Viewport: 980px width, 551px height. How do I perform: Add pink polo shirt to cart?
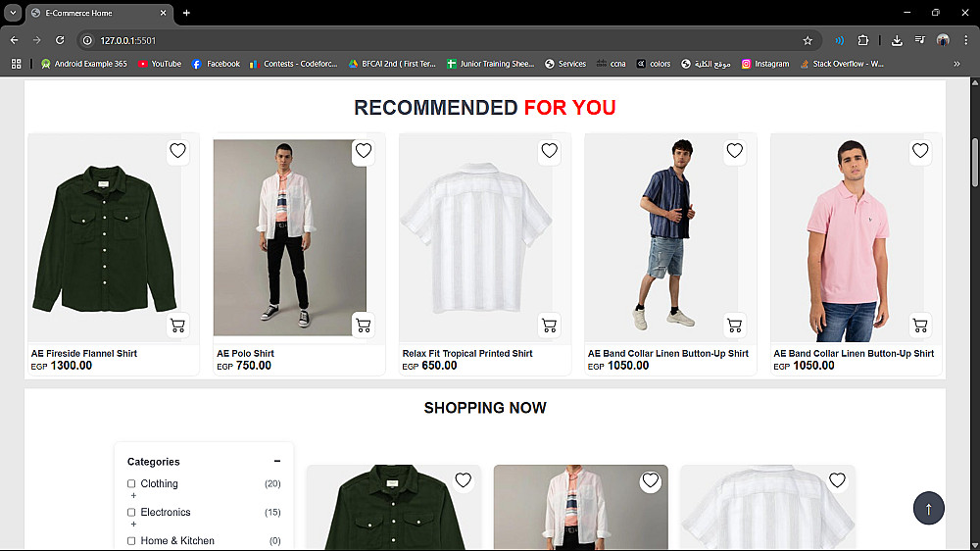[919, 326]
